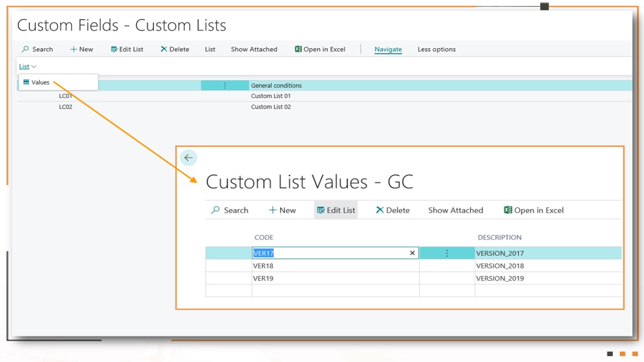Screen dimensions: 644x362
Task: Open the Navigate tab
Action: 388,49
